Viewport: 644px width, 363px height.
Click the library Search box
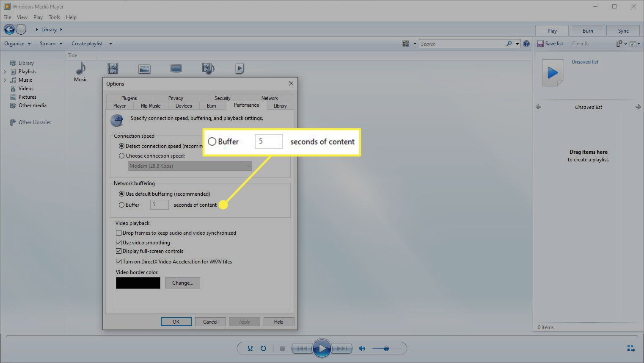point(462,44)
